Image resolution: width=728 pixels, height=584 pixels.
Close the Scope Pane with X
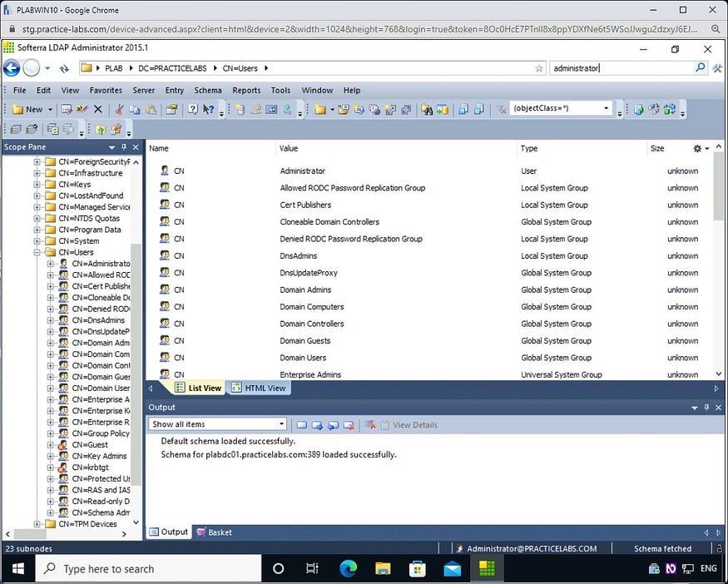(x=136, y=147)
